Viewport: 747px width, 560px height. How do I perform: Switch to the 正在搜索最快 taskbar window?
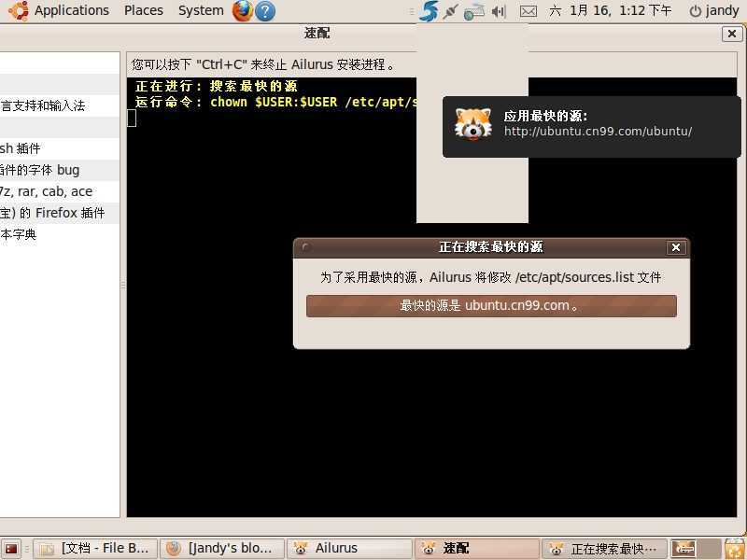click(x=603, y=549)
